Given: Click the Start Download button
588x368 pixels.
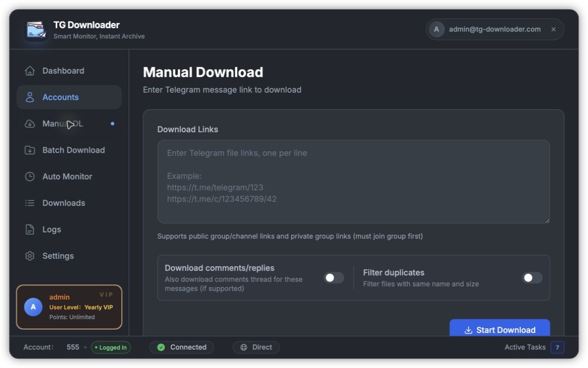Looking at the screenshot, I should pos(500,328).
